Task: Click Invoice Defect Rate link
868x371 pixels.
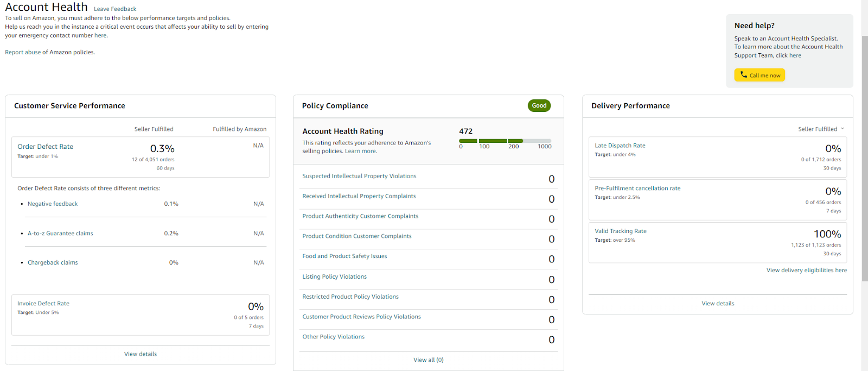Action: click(x=43, y=304)
